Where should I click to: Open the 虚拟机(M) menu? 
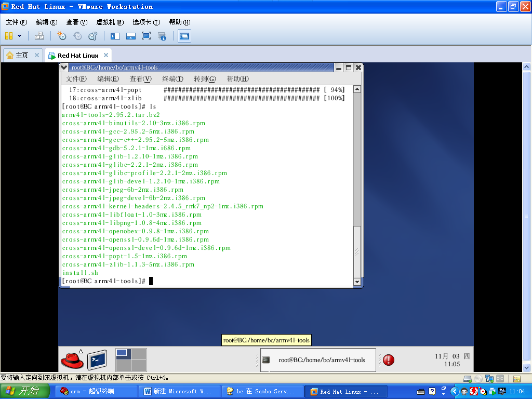pyautogui.click(x=110, y=22)
